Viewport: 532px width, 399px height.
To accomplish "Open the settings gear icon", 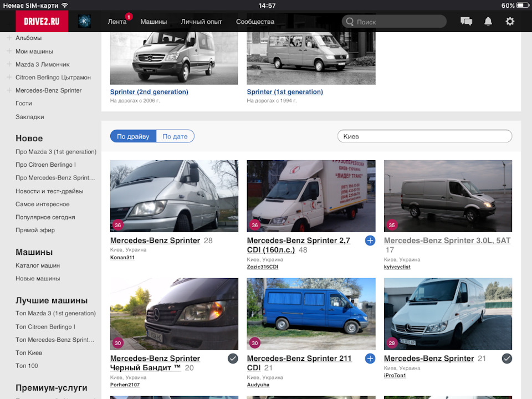I will point(510,22).
